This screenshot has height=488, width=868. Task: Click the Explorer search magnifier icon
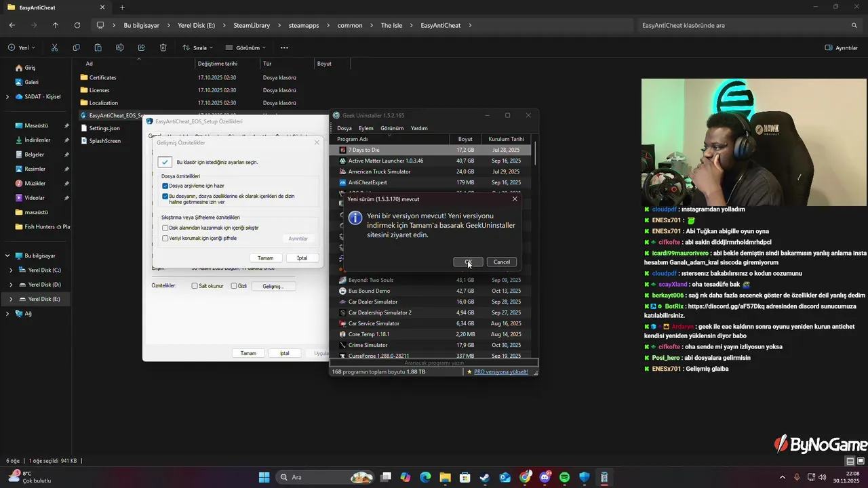pos(854,25)
